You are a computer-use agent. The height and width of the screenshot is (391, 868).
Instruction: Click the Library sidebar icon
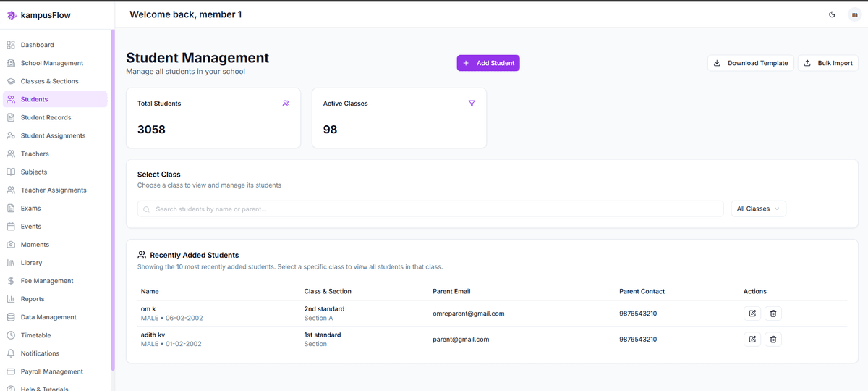pos(11,263)
